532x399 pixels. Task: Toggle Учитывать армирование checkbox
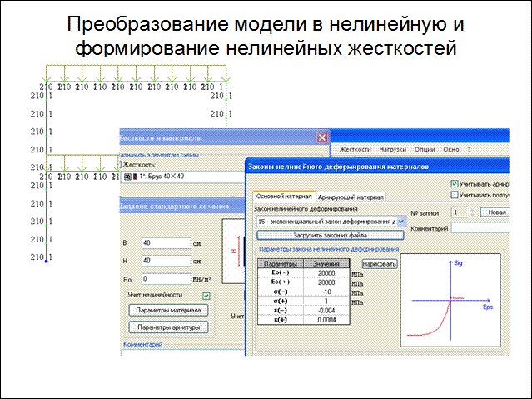tap(455, 184)
